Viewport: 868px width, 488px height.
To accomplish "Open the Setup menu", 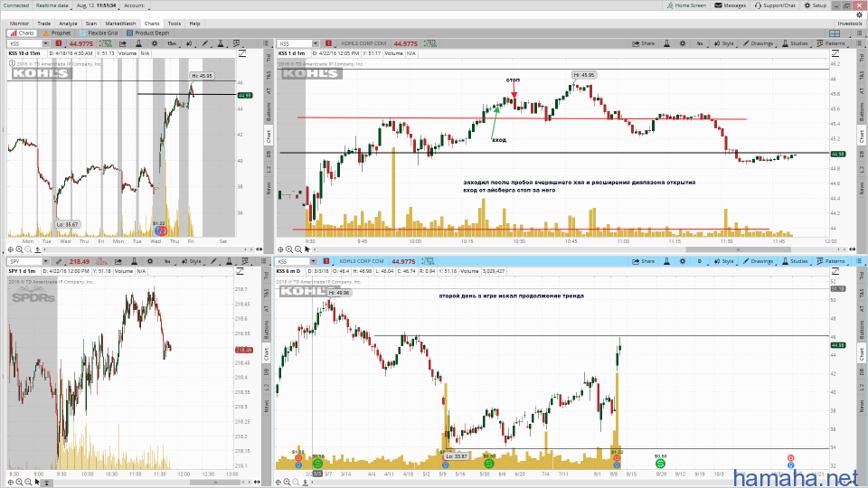I will pos(816,5).
